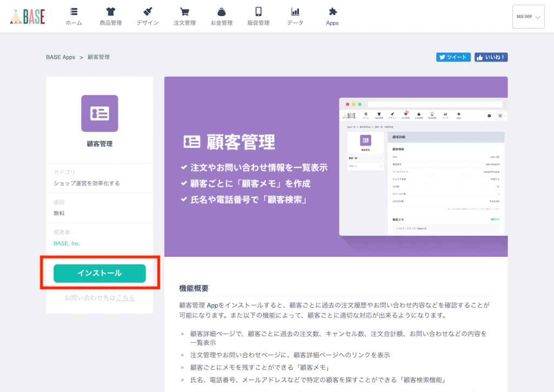Click the デザイン label in navigation
554x392 pixels.
point(148,23)
